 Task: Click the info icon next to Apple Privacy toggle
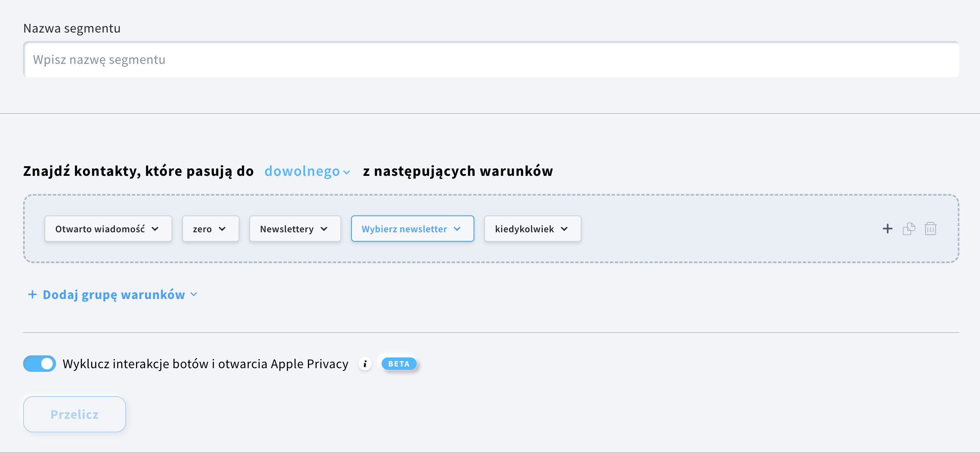pos(364,364)
